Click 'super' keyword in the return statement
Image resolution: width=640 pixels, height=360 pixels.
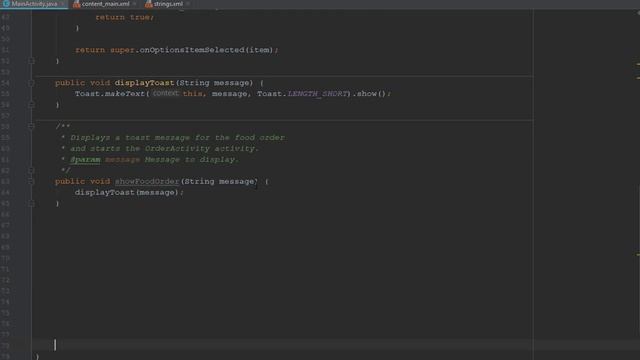tap(122, 50)
